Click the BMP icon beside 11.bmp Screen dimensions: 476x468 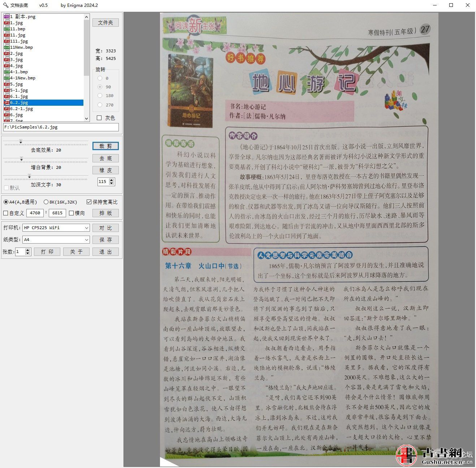click(7, 29)
